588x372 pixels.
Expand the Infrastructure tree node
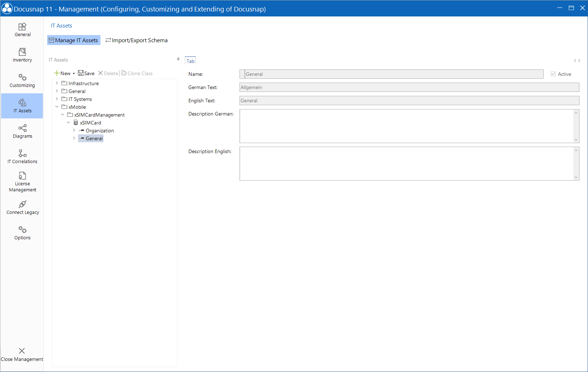pyautogui.click(x=56, y=83)
